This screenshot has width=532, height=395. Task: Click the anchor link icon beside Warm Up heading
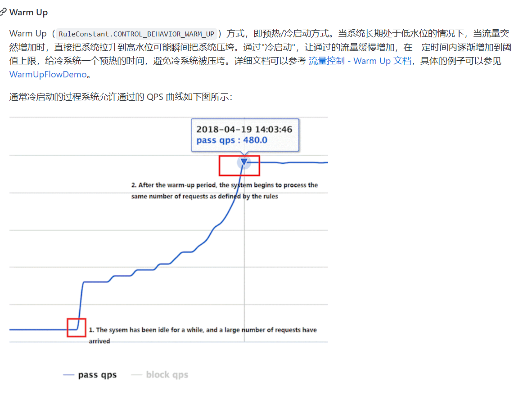(x=3, y=12)
